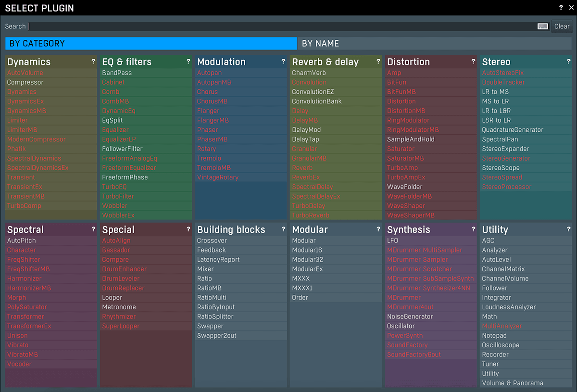Open window help icon in title bar

pyautogui.click(x=561, y=8)
